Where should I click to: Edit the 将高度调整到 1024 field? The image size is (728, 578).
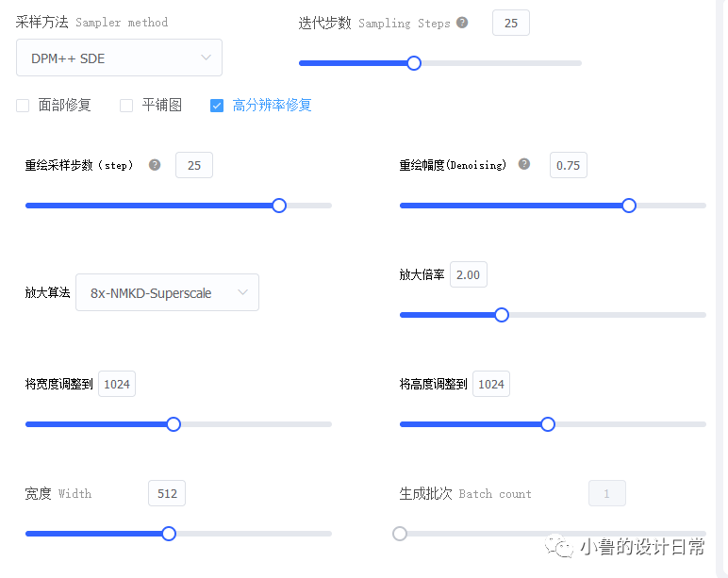(491, 384)
